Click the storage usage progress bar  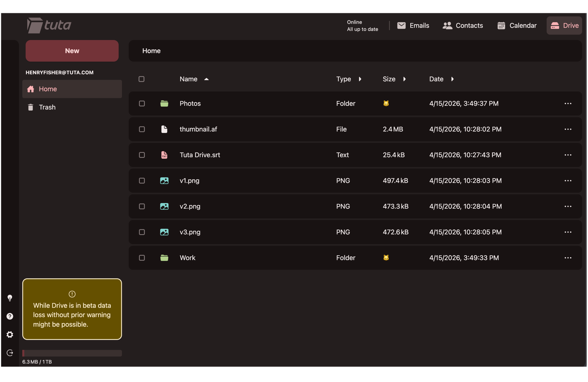[x=72, y=353]
